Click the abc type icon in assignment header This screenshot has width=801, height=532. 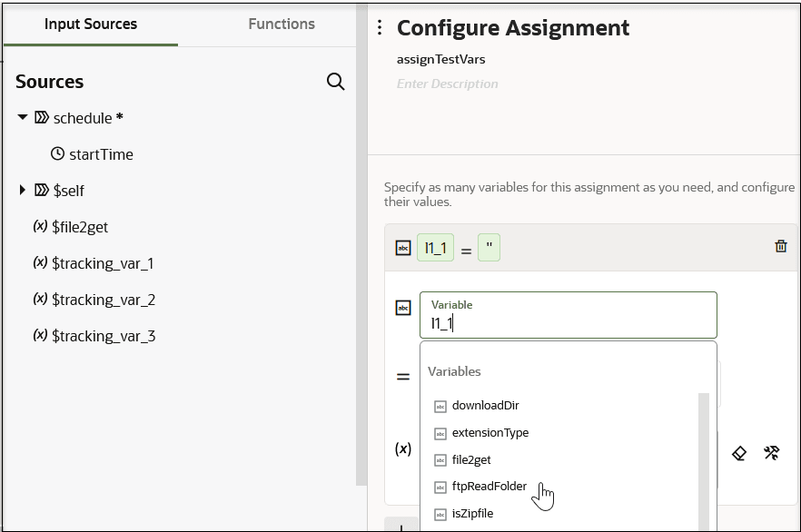[x=403, y=248]
